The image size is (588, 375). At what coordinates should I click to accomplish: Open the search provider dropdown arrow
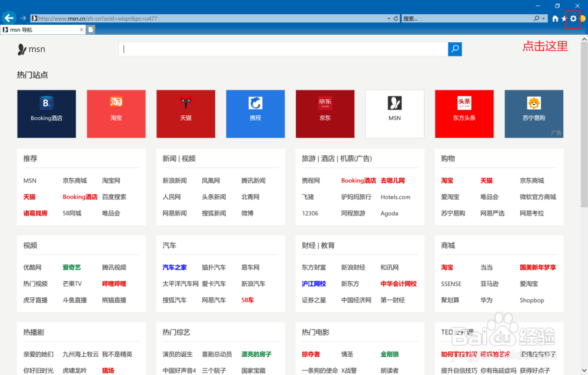pos(543,18)
